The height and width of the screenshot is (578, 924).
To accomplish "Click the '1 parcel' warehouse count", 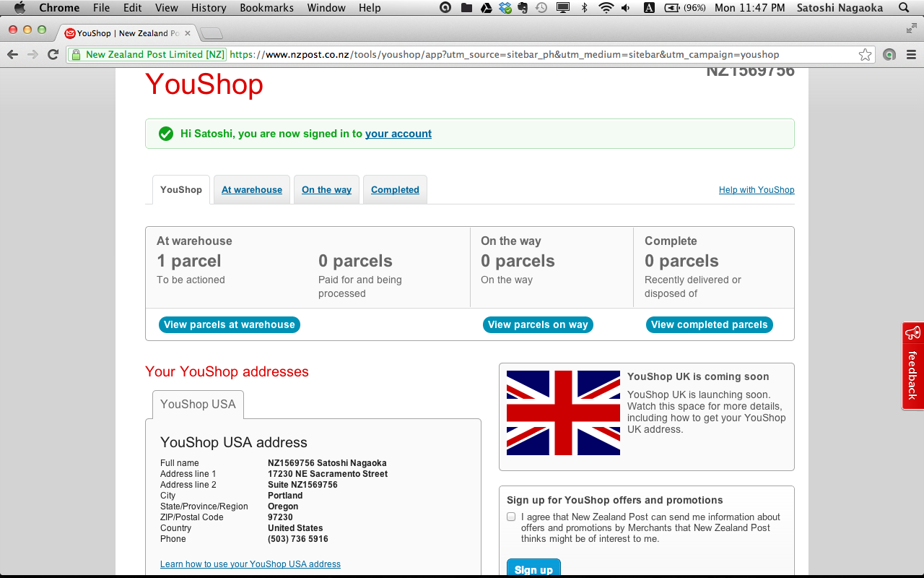I will coord(189,261).
